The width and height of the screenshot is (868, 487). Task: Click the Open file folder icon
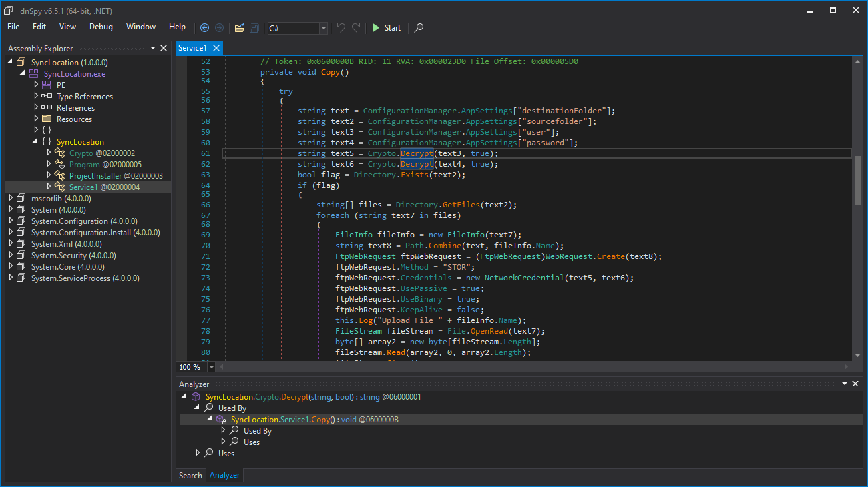click(240, 27)
